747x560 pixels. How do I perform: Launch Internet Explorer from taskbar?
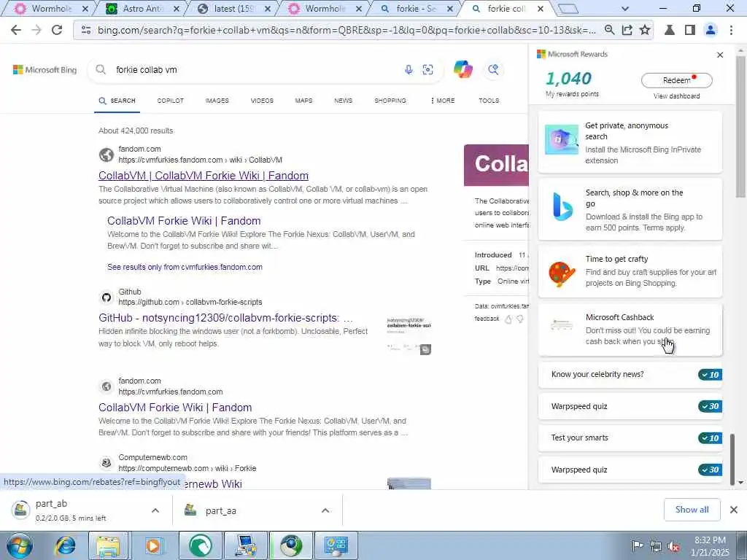click(x=64, y=545)
